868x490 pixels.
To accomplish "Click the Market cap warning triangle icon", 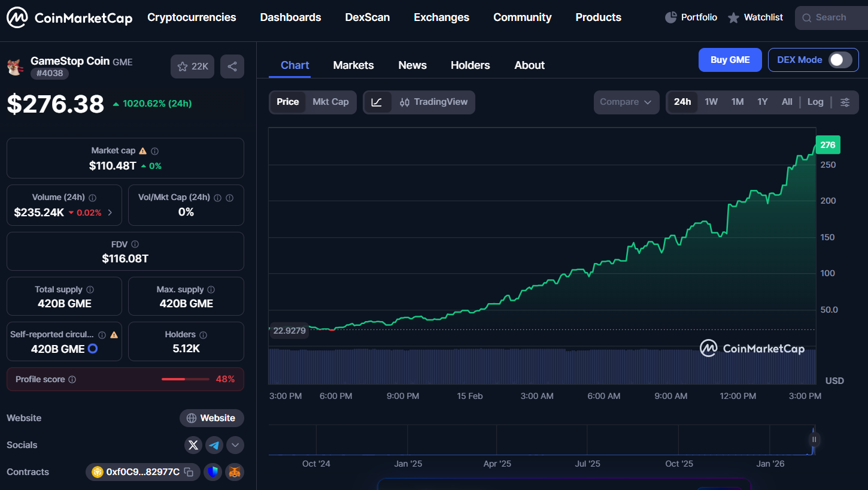I will click(142, 151).
